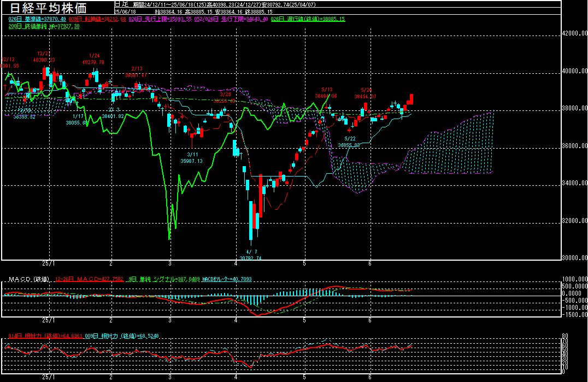
Task: Click the 30000.00 price axis label
Action: click(x=574, y=257)
